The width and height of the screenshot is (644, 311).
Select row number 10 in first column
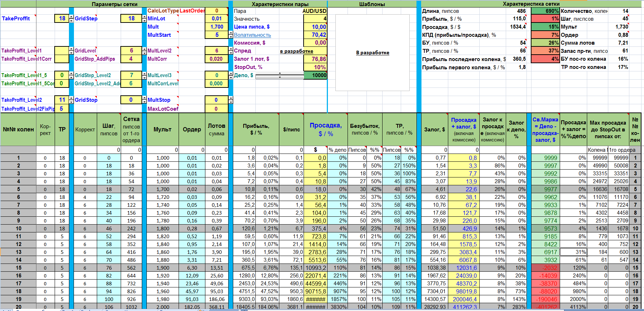[x=18, y=229]
